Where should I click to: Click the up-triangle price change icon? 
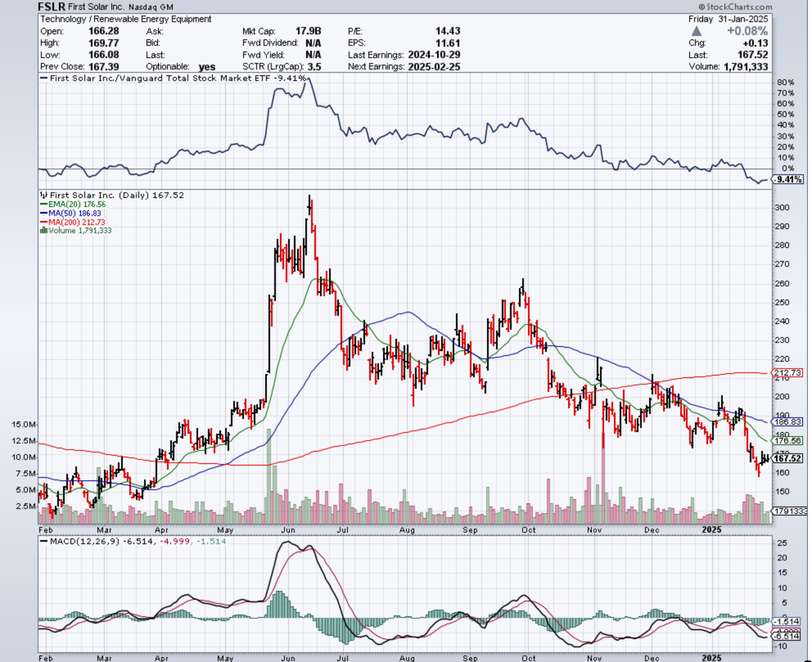[x=696, y=31]
